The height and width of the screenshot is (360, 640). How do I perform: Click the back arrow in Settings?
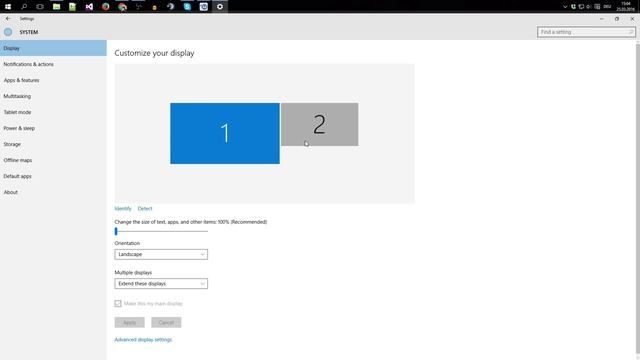tap(8, 19)
